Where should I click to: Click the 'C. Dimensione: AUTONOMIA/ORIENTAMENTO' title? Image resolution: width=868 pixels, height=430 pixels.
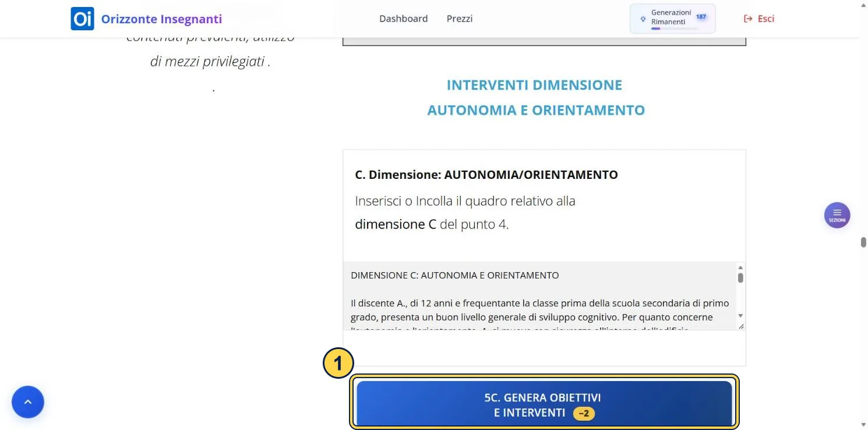click(x=486, y=175)
